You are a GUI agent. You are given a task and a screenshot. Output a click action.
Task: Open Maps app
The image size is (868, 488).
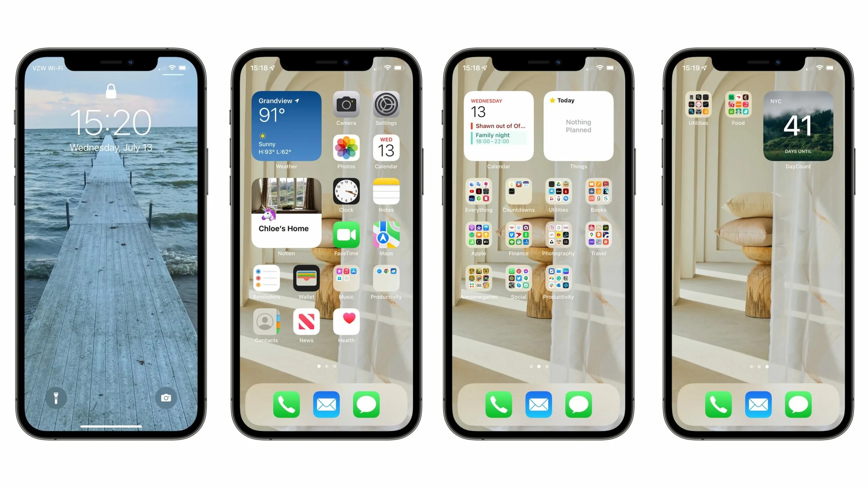coord(386,236)
